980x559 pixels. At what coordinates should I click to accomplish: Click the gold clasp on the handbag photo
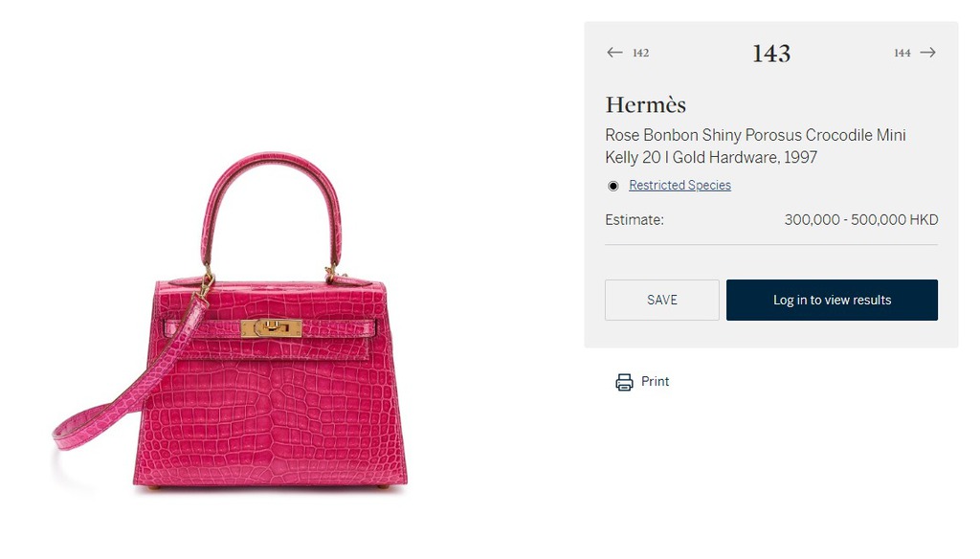coord(271,328)
